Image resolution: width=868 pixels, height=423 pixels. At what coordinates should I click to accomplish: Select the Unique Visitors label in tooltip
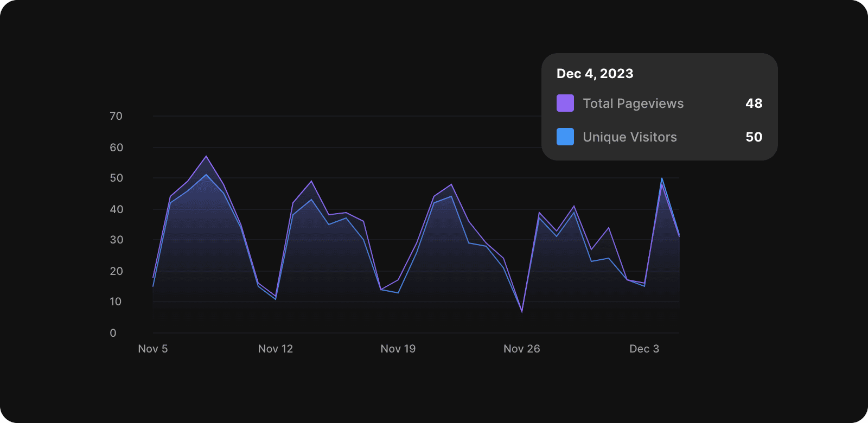pos(630,137)
